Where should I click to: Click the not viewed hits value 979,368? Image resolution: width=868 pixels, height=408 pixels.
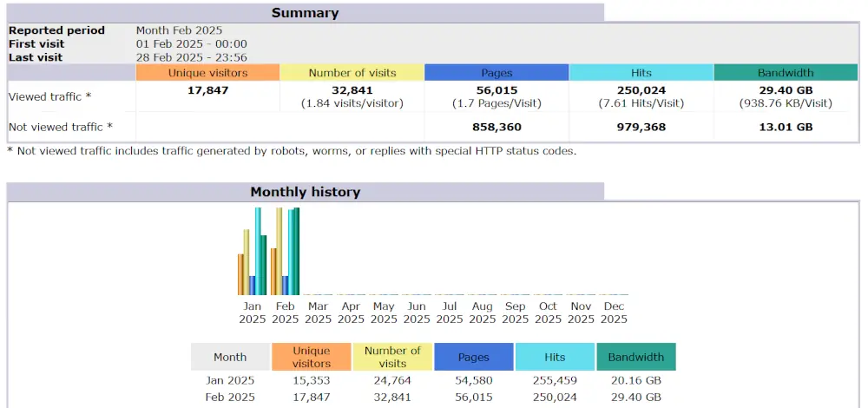coord(641,127)
